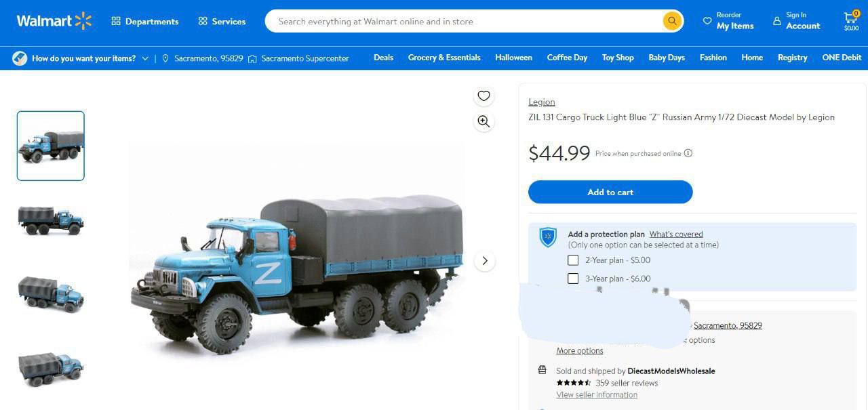Click the Add to cart button
Image resolution: width=868 pixels, height=410 pixels.
tap(610, 192)
